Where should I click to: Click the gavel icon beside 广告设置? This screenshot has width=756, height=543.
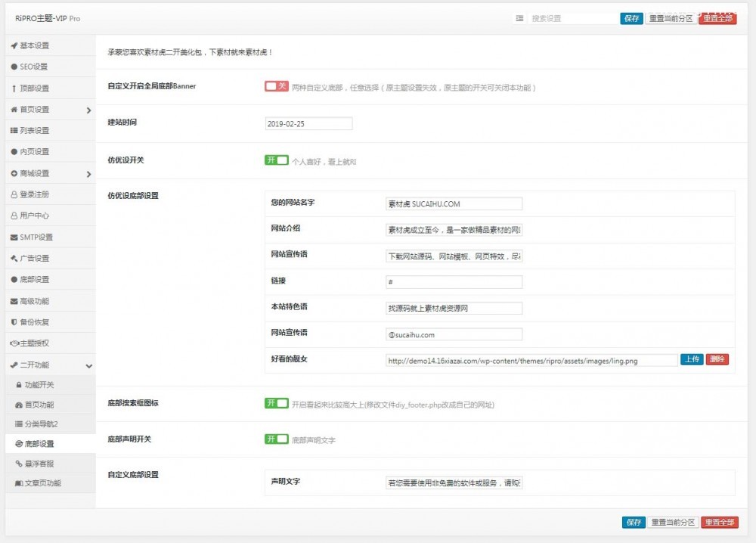(14, 259)
